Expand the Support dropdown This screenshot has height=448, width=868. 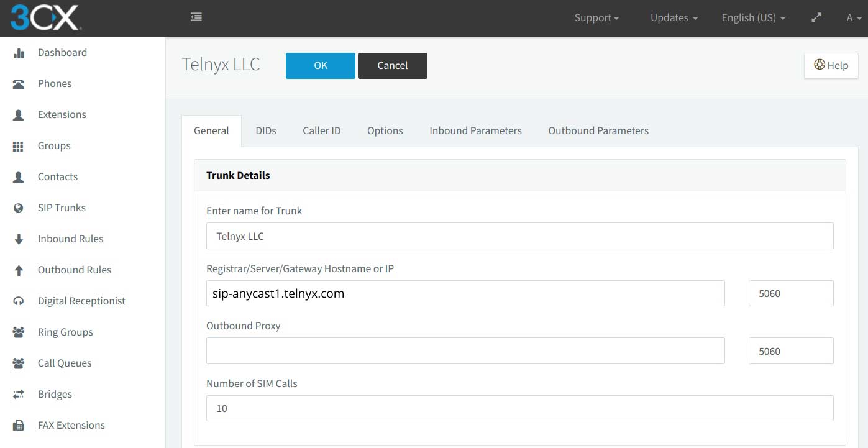595,17
